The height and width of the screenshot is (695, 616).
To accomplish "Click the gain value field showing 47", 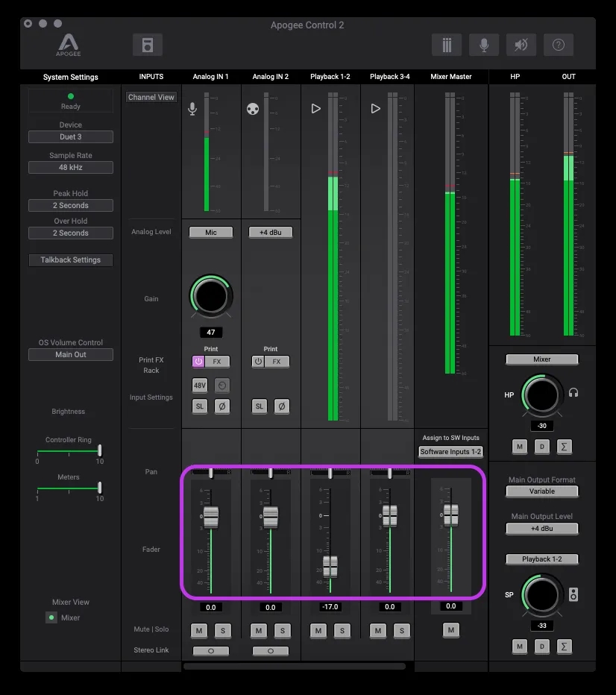I will coord(211,333).
